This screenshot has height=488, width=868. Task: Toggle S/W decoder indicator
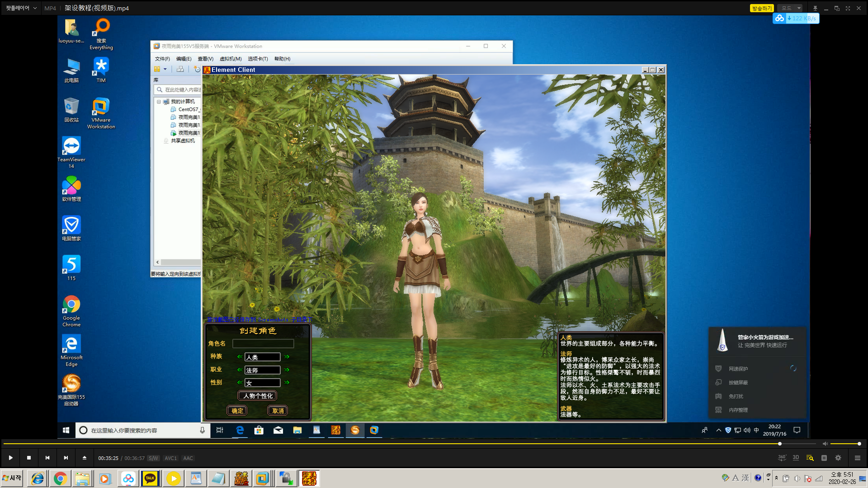153,458
